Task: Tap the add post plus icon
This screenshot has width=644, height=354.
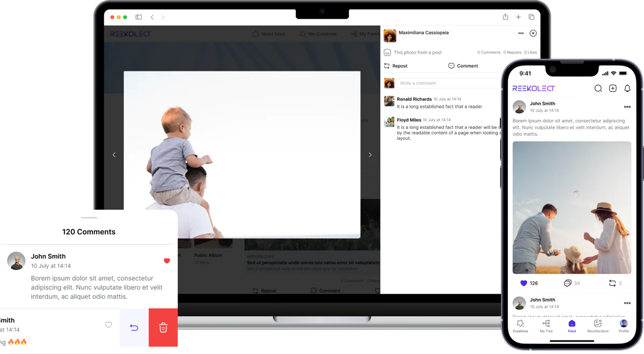Action: point(612,89)
